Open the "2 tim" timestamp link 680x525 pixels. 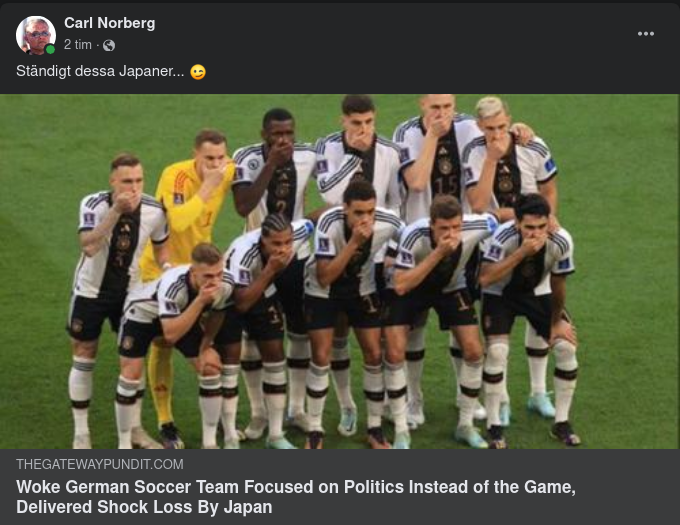[x=78, y=45]
